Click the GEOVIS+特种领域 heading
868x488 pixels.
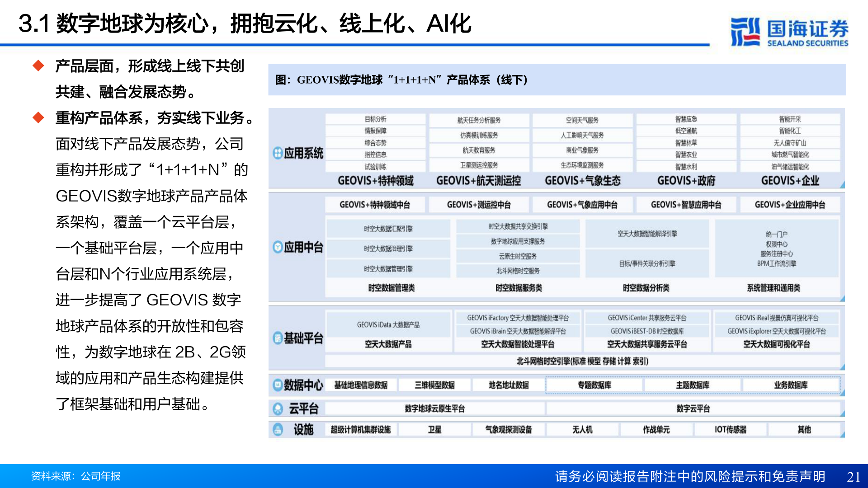click(376, 181)
